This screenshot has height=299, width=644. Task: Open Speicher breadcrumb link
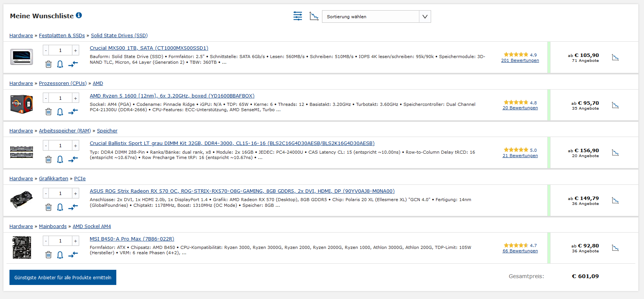pos(107,131)
